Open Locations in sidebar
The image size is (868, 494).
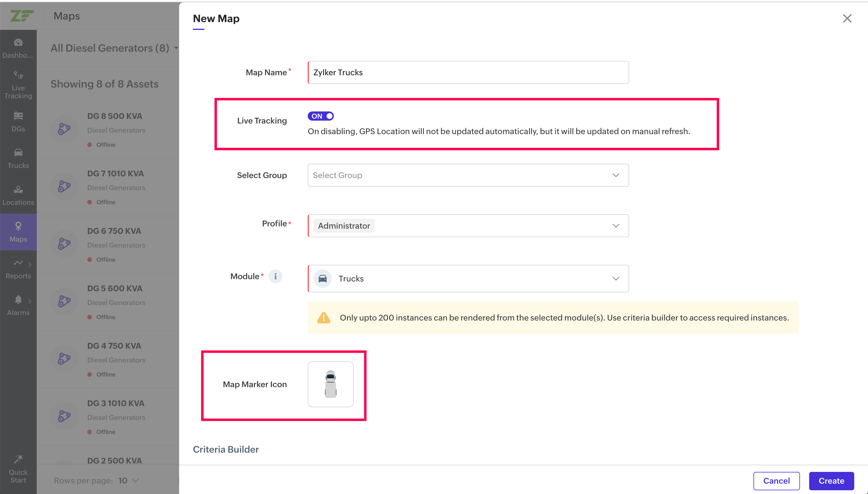pyautogui.click(x=18, y=195)
